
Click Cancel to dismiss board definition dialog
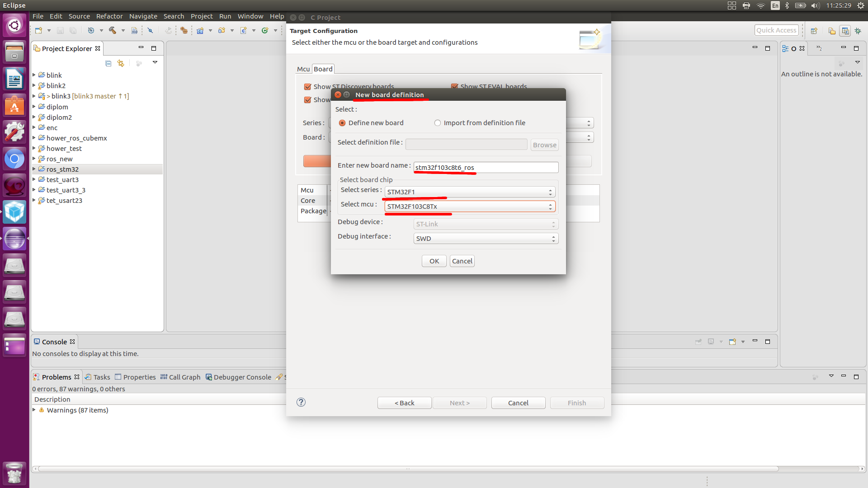pyautogui.click(x=462, y=261)
